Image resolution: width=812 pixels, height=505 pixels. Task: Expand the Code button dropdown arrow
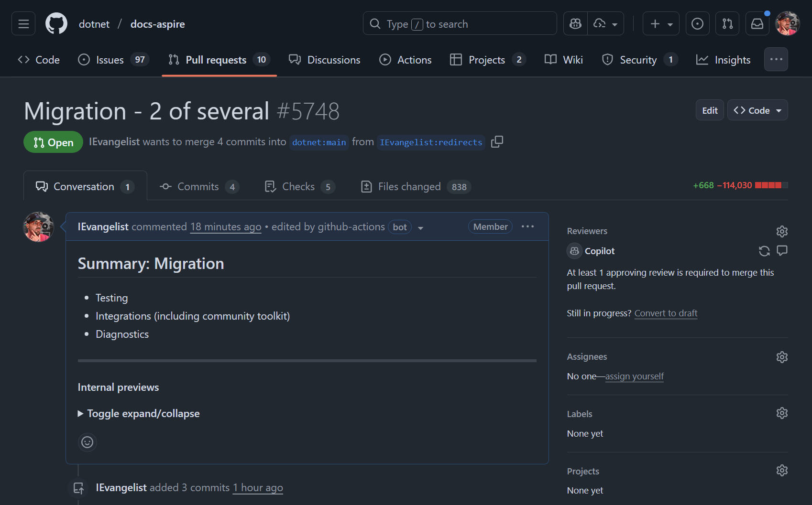pos(779,110)
